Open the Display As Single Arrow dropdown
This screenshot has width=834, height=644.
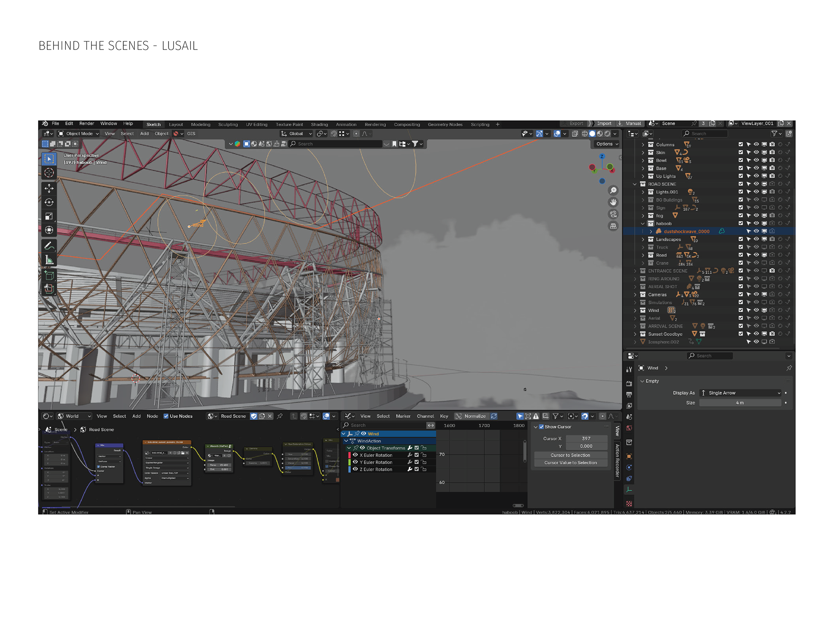coord(741,393)
